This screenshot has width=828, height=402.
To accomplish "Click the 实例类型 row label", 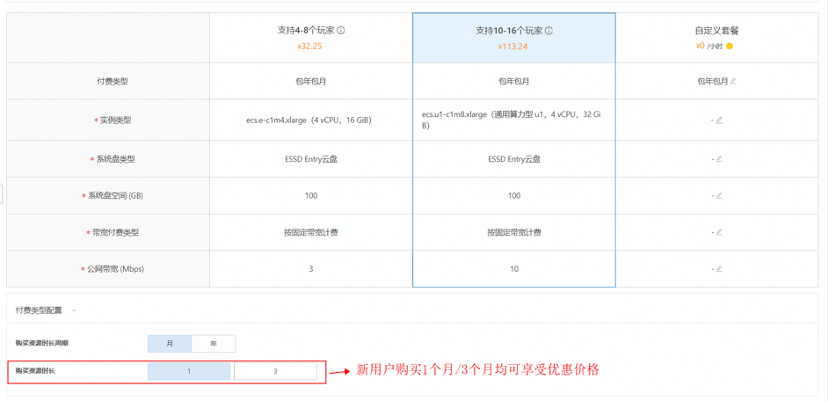I will tap(115, 120).
